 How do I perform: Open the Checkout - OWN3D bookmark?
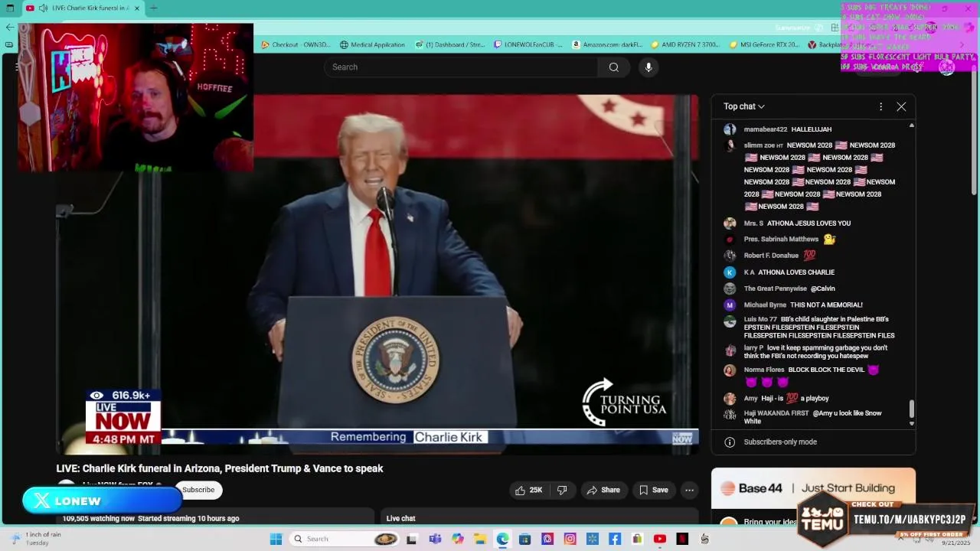click(296, 44)
